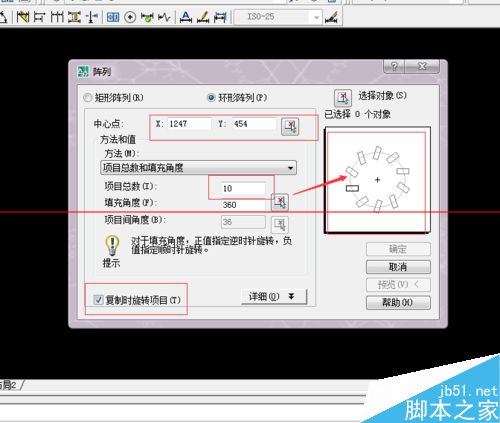
Task: Click the Dimension Update icon
Action: tap(220, 17)
